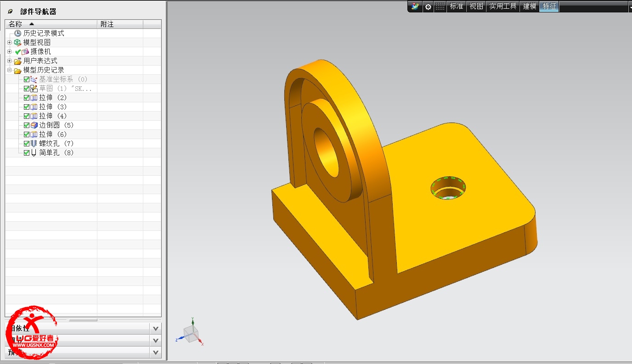The height and width of the screenshot is (364, 632).
Task: Switch to the 视图 toolbar tab
Action: click(x=476, y=6)
